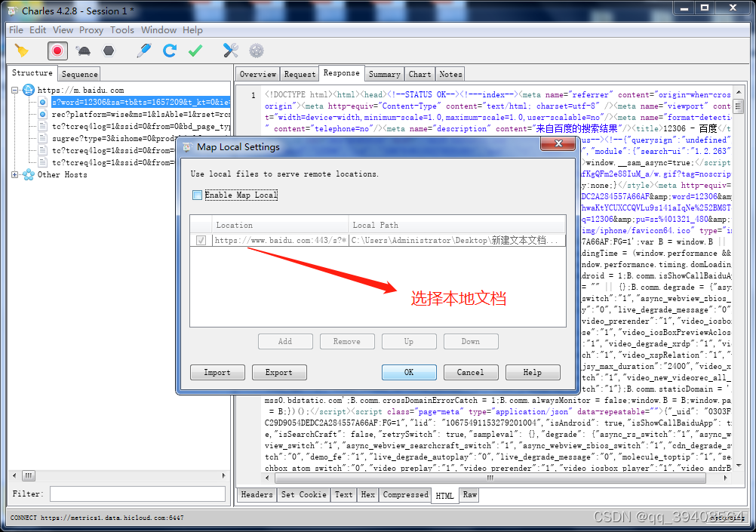Image resolution: width=756 pixels, height=532 pixels.
Task: Select the s?word=12306 request row
Action: (141, 102)
